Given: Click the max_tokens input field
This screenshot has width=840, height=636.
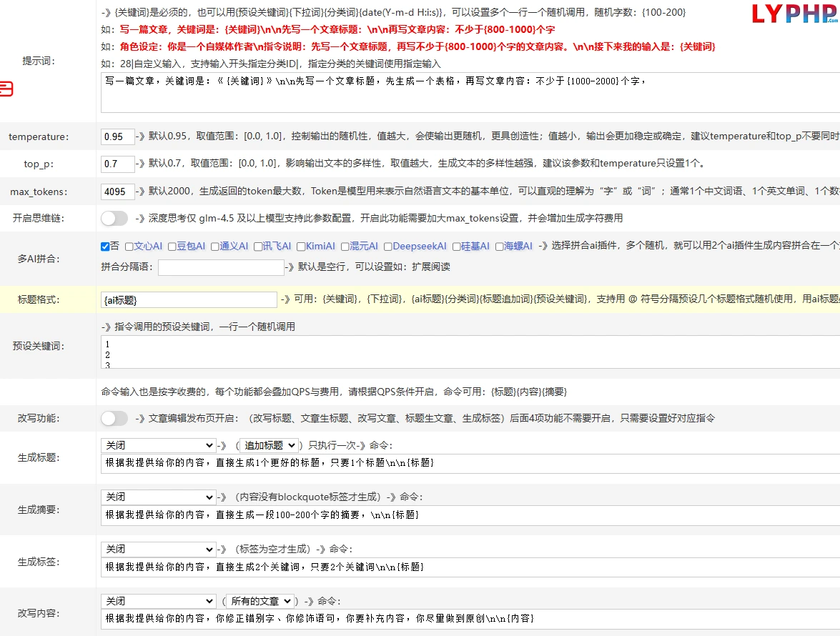Looking at the screenshot, I should click(x=117, y=192).
